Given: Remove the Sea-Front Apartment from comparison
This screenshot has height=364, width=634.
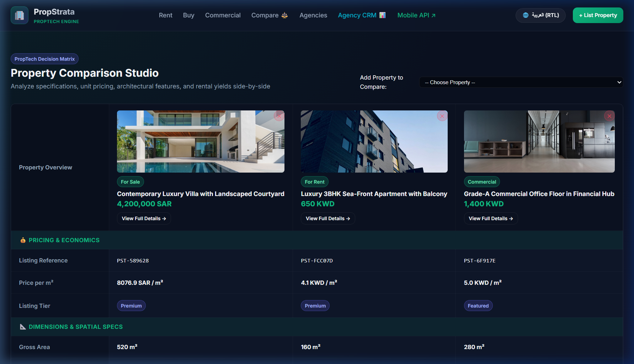Looking at the screenshot, I should [x=442, y=116].
